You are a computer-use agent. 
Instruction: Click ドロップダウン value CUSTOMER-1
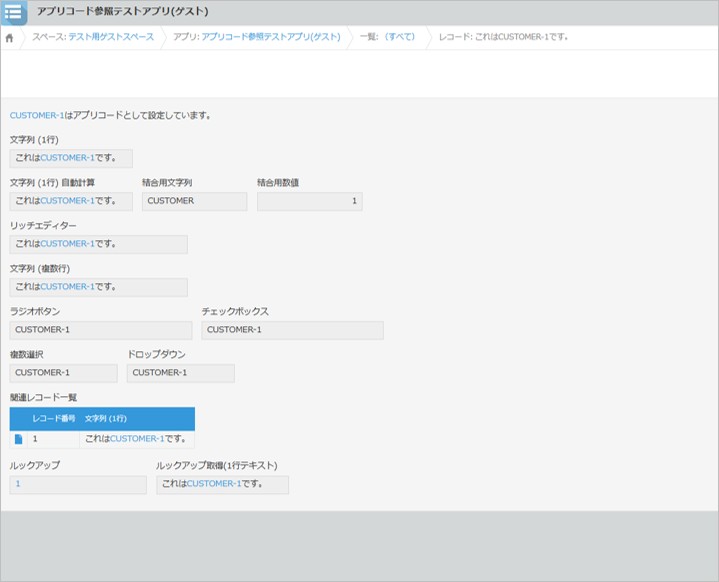181,373
